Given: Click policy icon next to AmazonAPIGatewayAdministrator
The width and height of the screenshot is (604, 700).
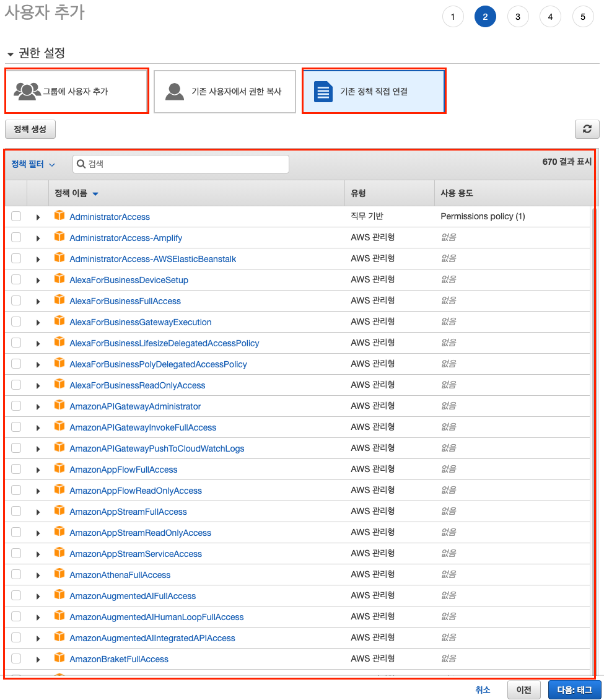Looking at the screenshot, I should [x=59, y=405].
